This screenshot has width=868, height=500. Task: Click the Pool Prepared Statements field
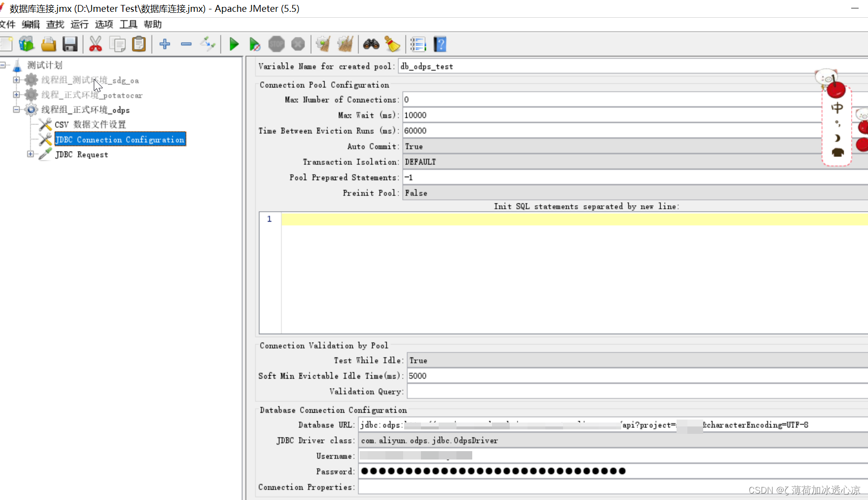[635, 177]
